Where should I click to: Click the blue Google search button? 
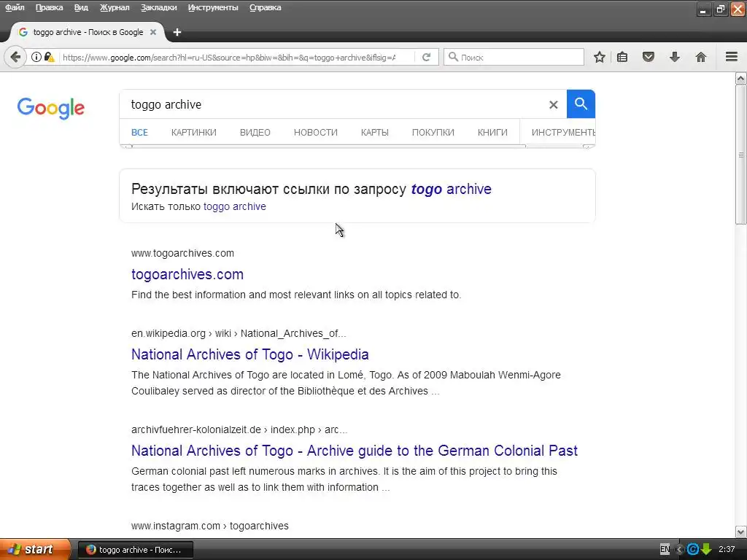click(x=581, y=104)
